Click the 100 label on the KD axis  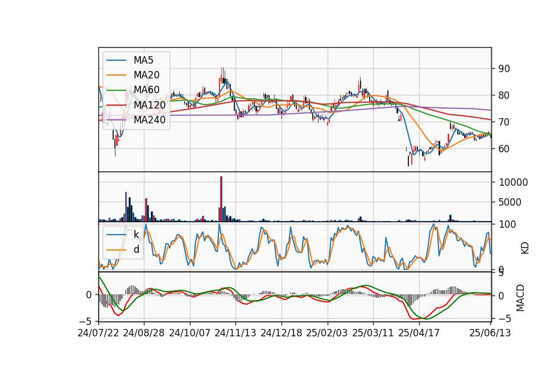coord(507,224)
